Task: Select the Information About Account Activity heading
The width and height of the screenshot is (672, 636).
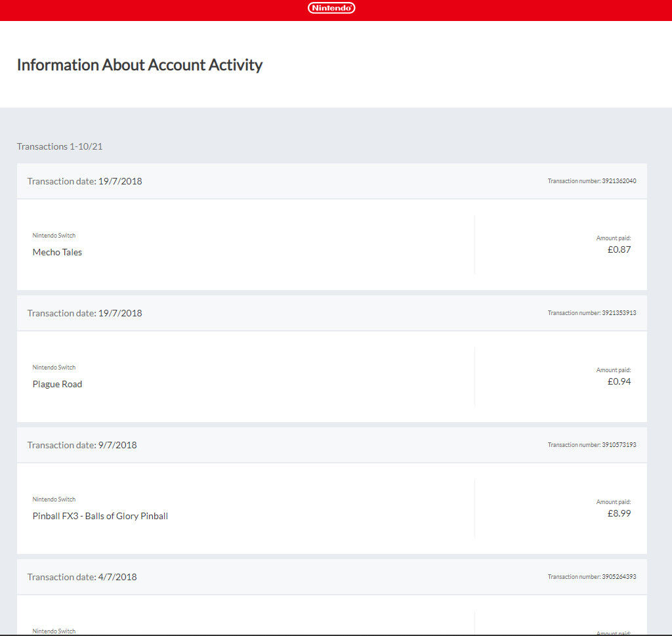Action: click(x=140, y=65)
